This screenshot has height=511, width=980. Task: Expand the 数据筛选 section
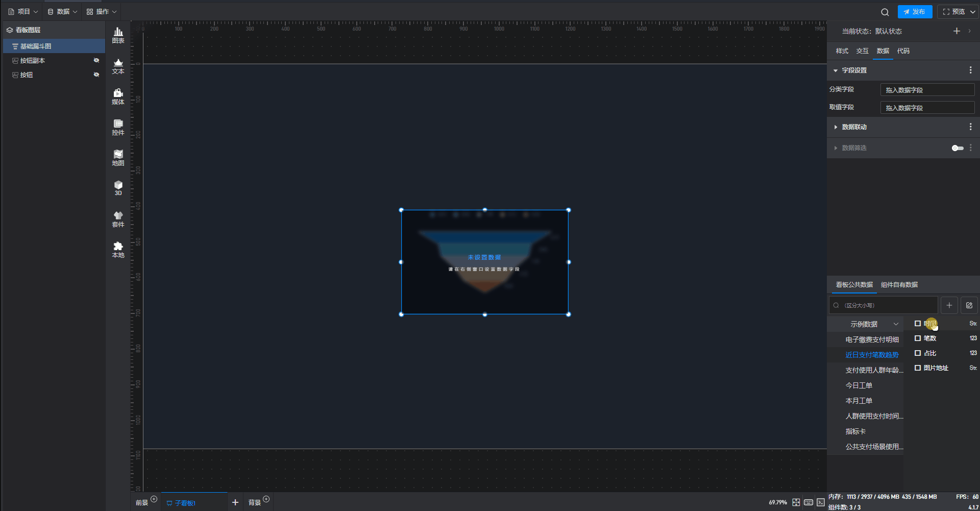pyautogui.click(x=836, y=148)
